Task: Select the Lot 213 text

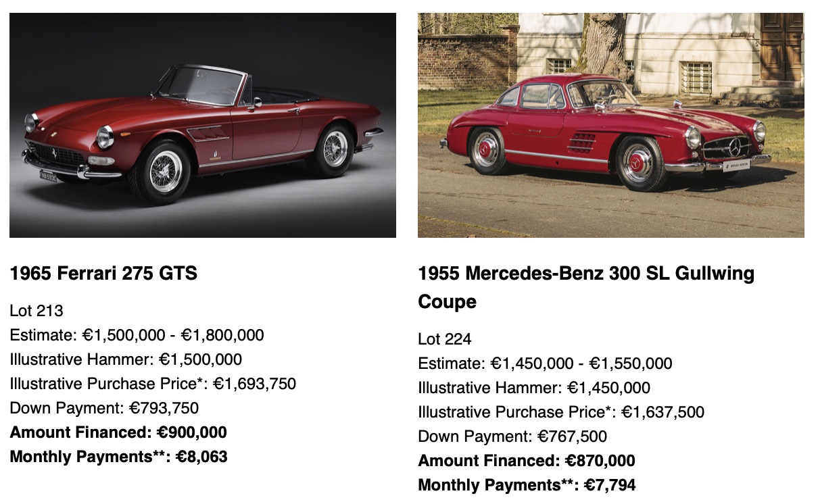Action: [x=37, y=311]
